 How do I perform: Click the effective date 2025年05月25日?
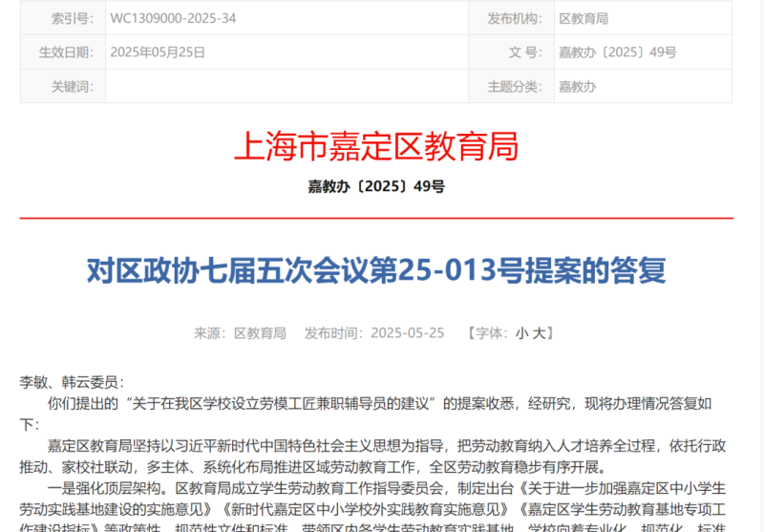(x=158, y=53)
